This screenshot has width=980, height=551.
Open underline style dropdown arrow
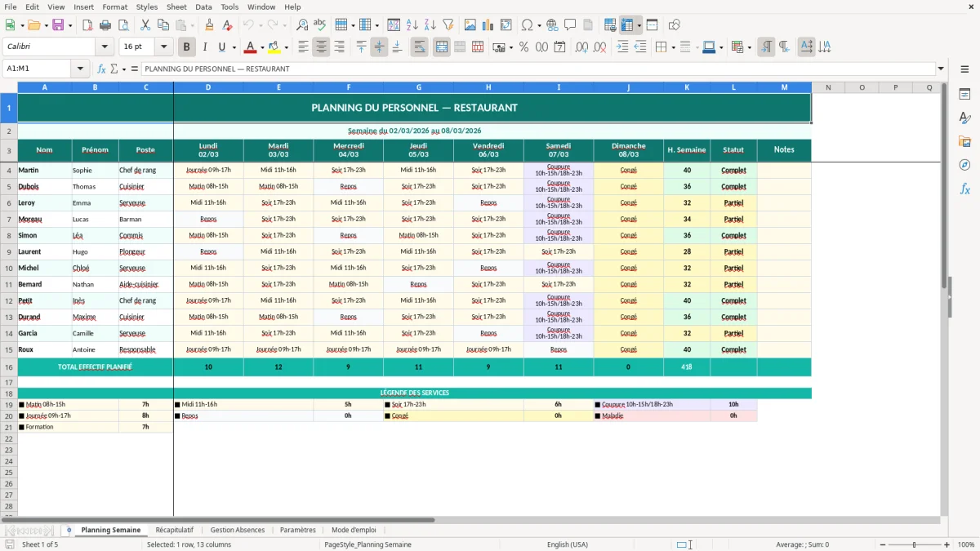[x=233, y=47]
